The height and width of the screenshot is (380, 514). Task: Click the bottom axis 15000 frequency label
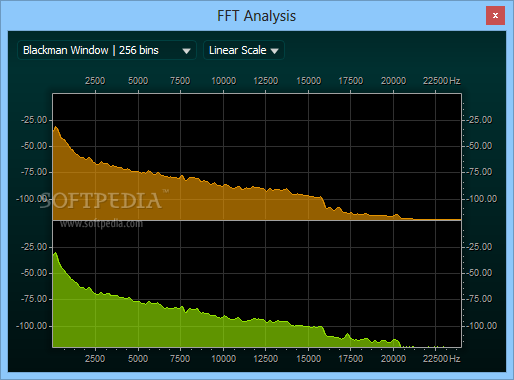[x=309, y=359]
